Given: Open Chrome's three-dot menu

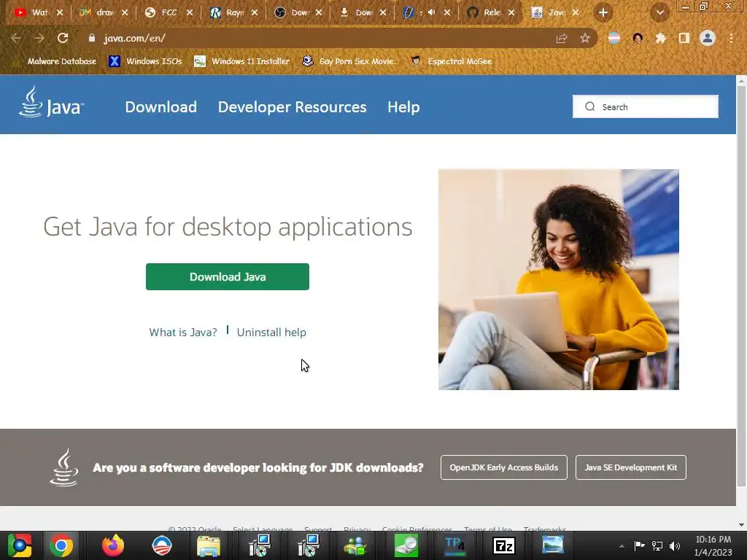Looking at the screenshot, I should coord(731,38).
